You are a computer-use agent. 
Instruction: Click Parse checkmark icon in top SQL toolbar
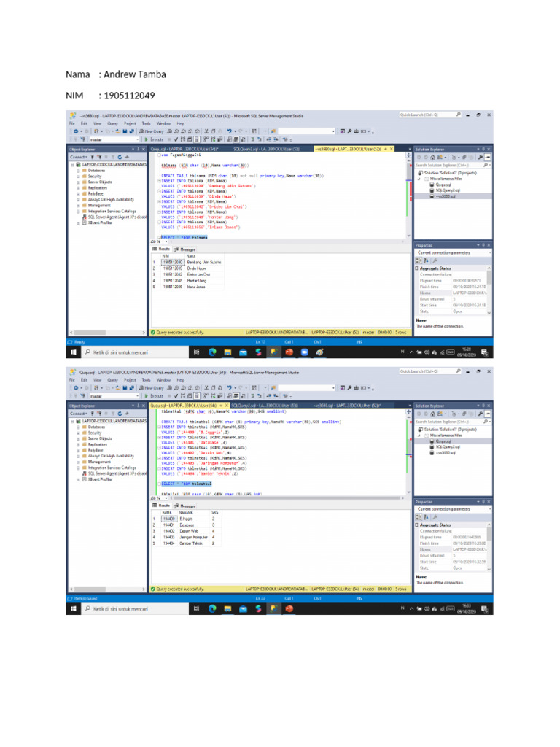pos(176,139)
